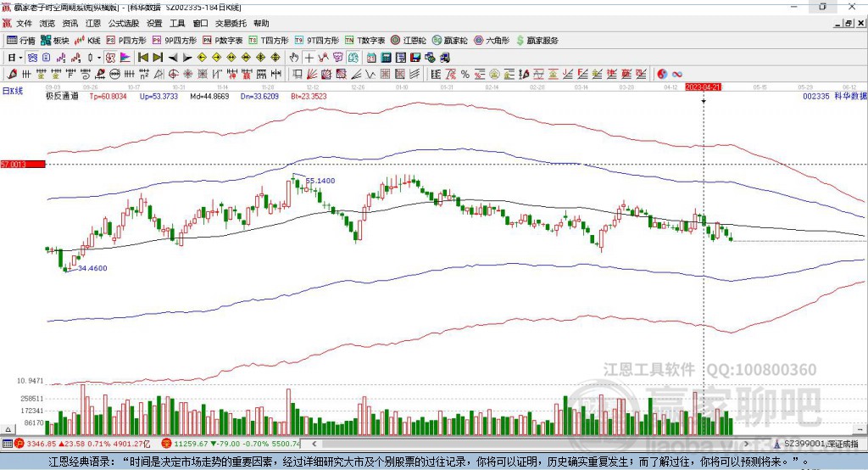Click the blue infinity loop icon
868x470 pixels.
click(677, 75)
